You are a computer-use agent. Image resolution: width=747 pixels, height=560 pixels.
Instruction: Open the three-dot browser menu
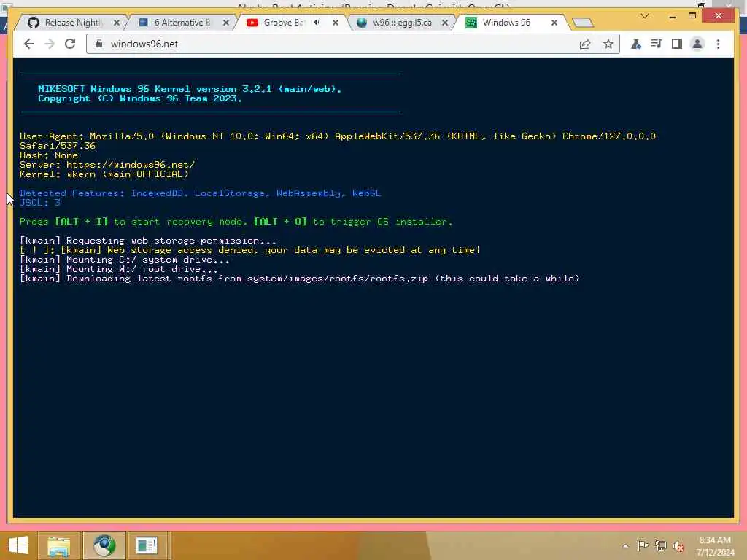(x=718, y=44)
